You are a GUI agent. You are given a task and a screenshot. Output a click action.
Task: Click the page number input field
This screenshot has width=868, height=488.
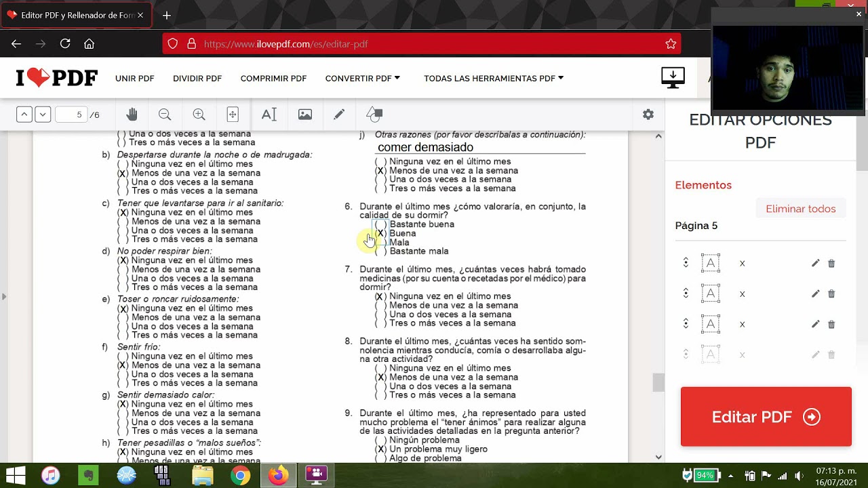pos(71,115)
